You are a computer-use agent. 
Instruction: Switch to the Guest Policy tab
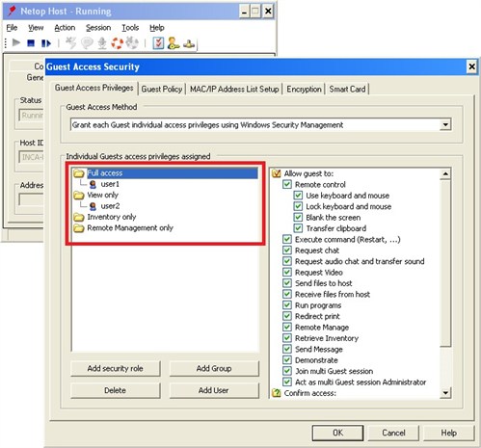coord(162,90)
